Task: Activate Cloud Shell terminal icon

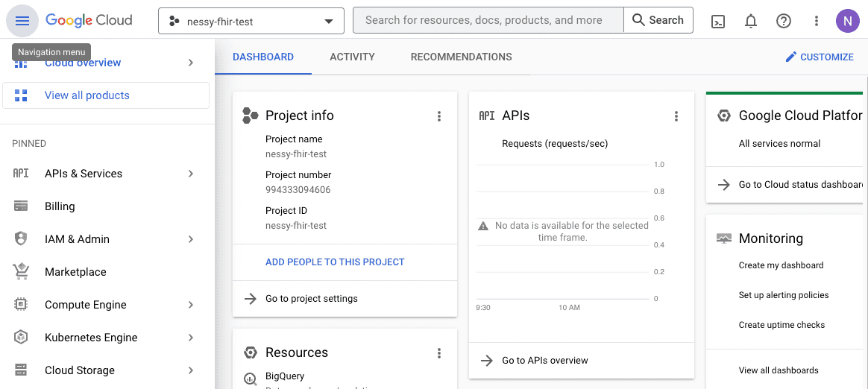Action: click(x=718, y=21)
